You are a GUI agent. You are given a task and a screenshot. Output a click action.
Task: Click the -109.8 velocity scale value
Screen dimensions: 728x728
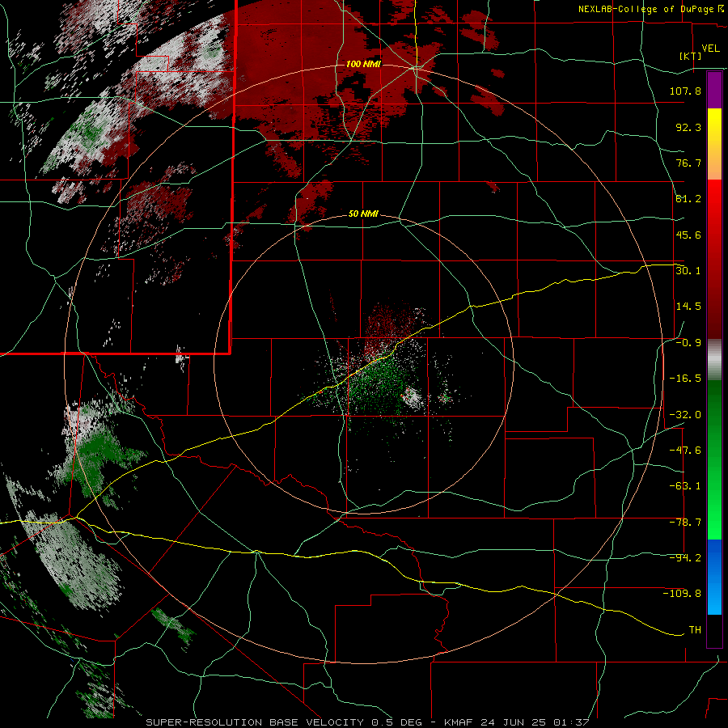point(683,594)
